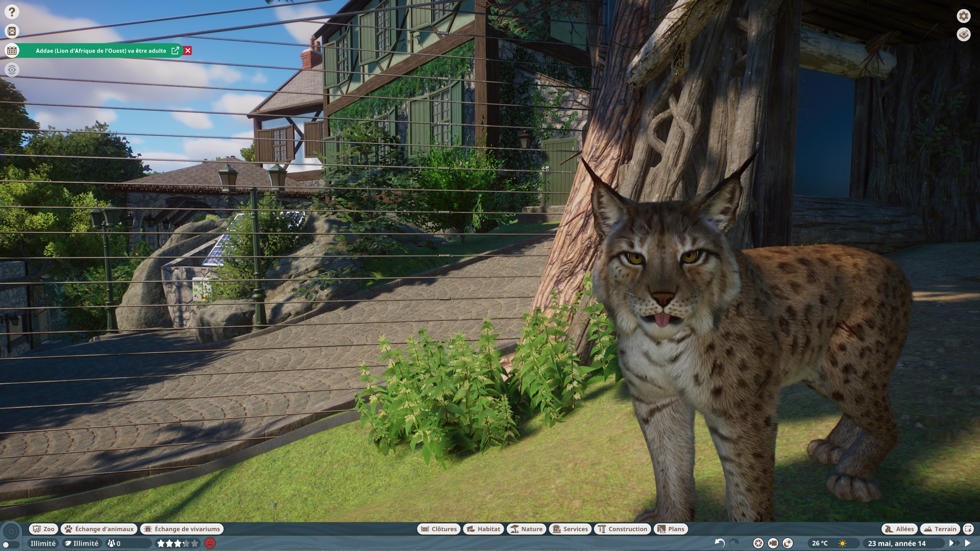Click the play button
Screen dimensions: 980x551
pyautogui.click(x=968, y=543)
